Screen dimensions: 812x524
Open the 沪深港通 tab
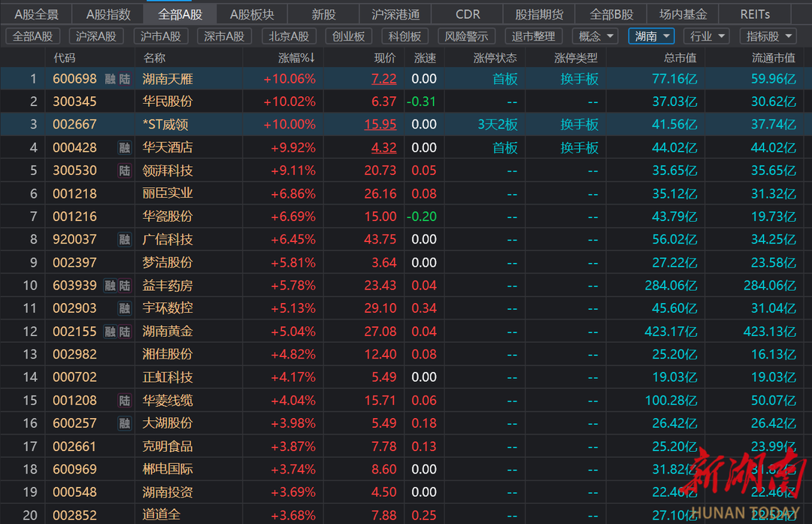tap(395, 14)
